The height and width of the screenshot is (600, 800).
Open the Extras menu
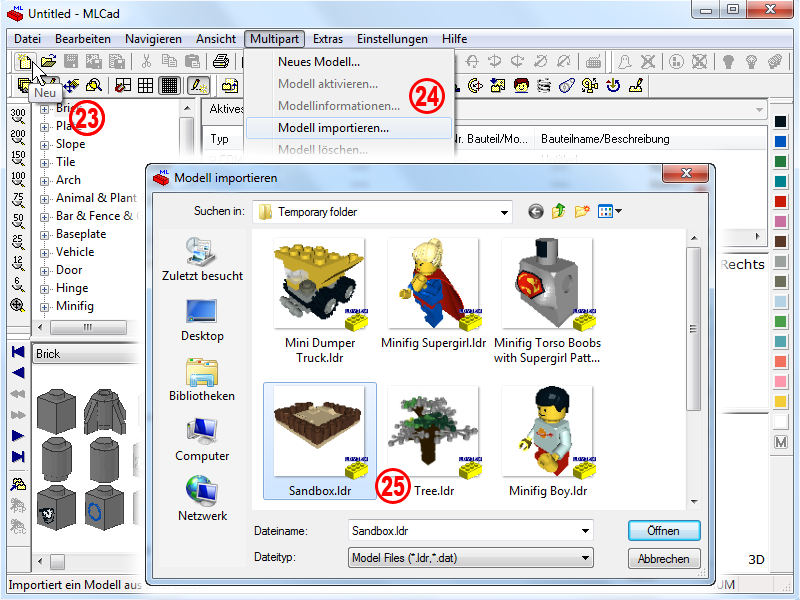[328, 39]
